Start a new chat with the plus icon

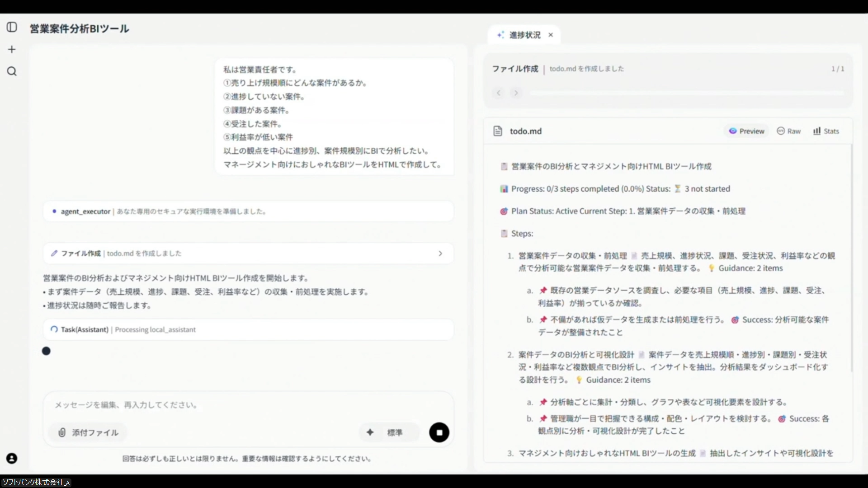(x=12, y=49)
